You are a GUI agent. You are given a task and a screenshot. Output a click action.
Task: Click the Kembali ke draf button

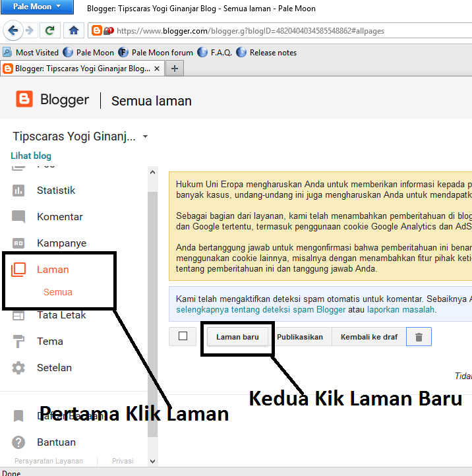click(x=369, y=337)
